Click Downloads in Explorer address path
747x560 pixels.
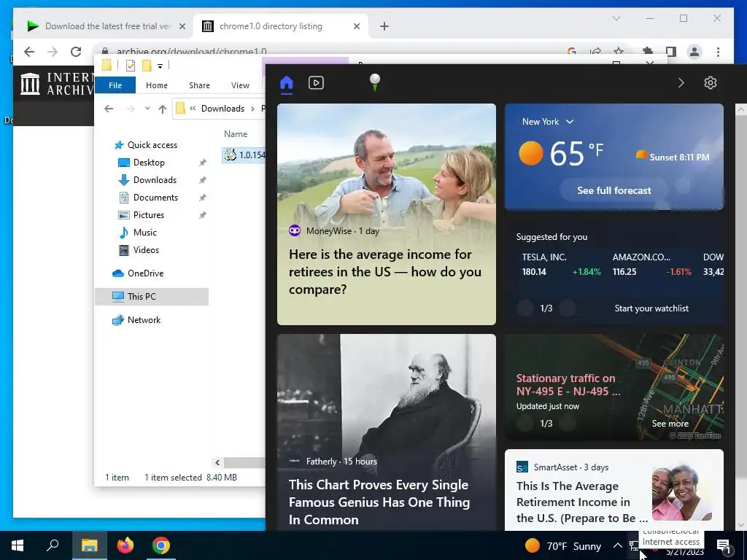click(x=222, y=109)
